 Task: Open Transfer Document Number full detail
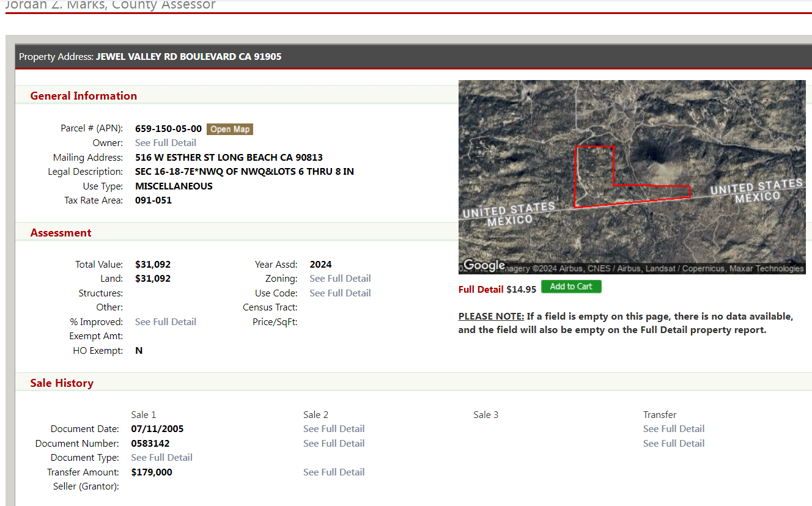[x=674, y=444]
